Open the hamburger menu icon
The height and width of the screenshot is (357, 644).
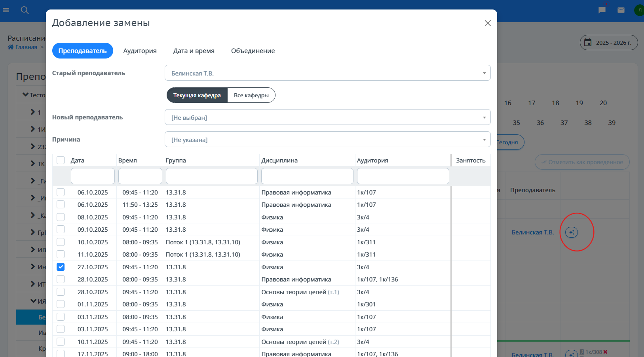[6, 10]
